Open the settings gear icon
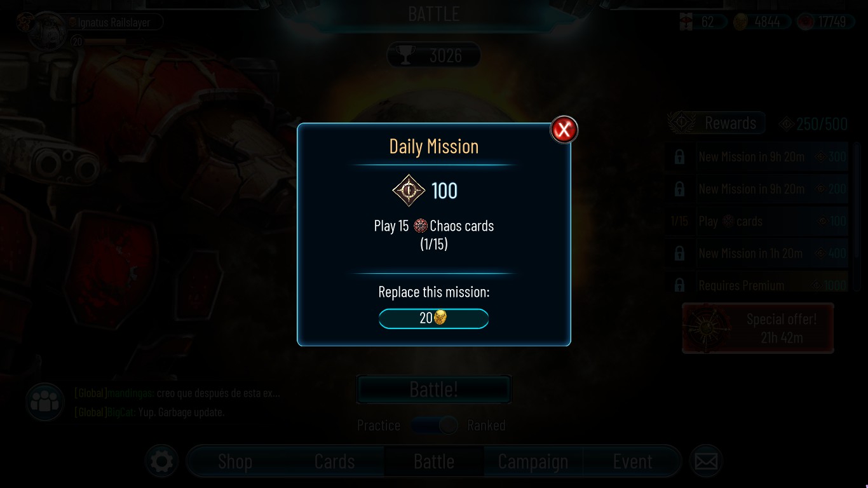This screenshot has width=868, height=488. [x=161, y=461]
